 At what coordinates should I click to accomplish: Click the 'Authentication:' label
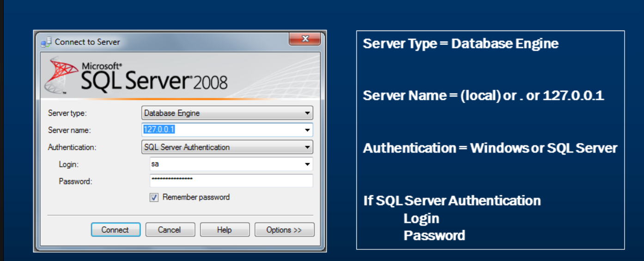[72, 148]
